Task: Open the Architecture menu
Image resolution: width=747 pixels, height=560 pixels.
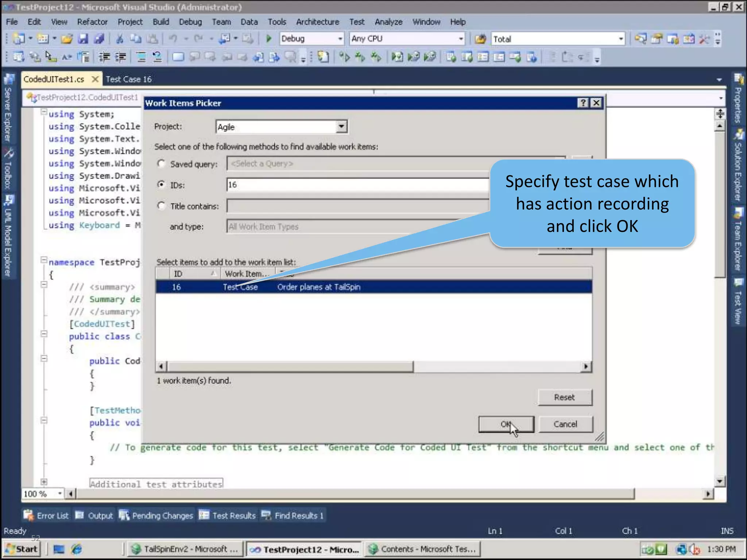Action: pyautogui.click(x=317, y=22)
